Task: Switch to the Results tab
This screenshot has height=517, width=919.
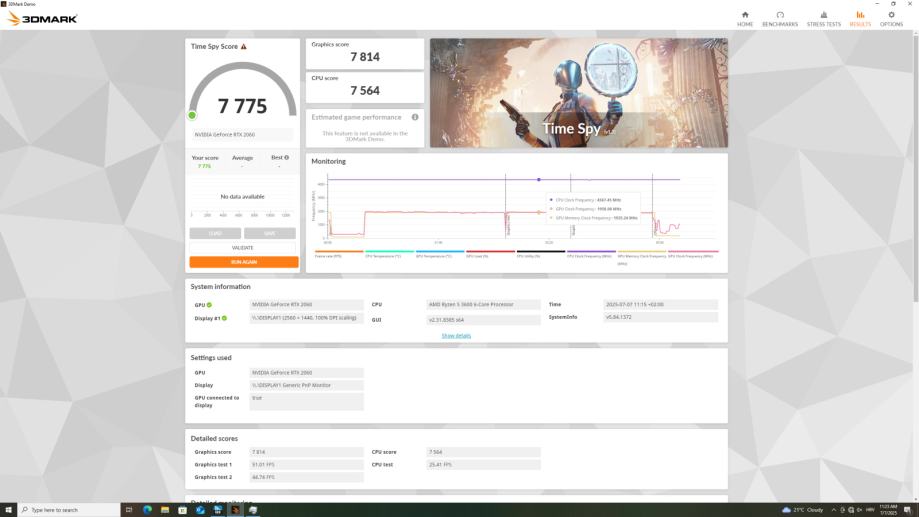Action: point(860,18)
